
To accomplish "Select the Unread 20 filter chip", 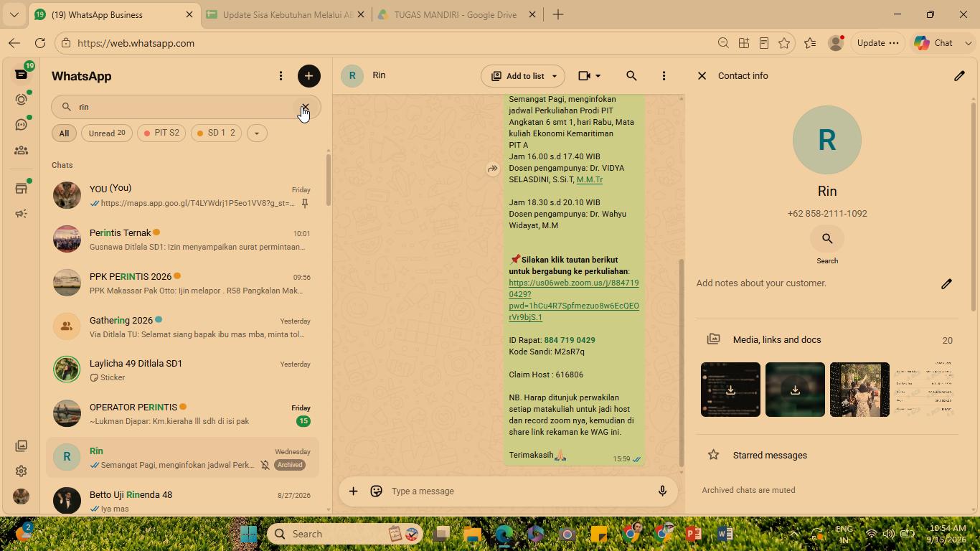I will 106,133.
